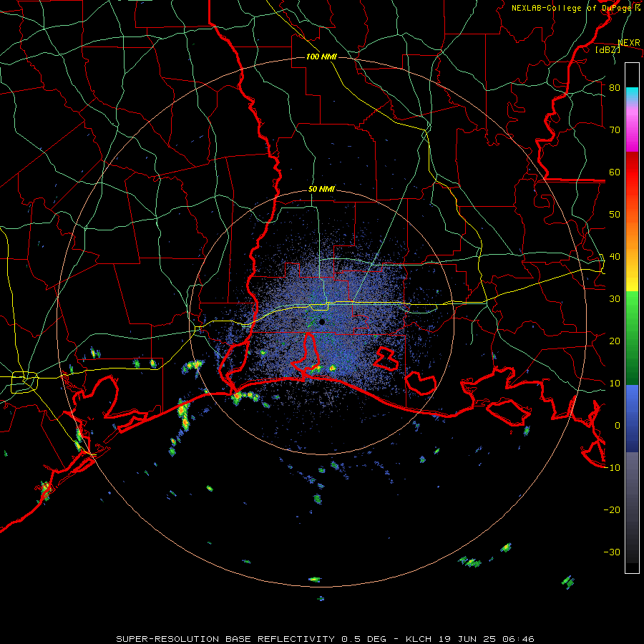Click the 50 value on the dBZ scale
This screenshot has width=644, height=644.
(615, 215)
